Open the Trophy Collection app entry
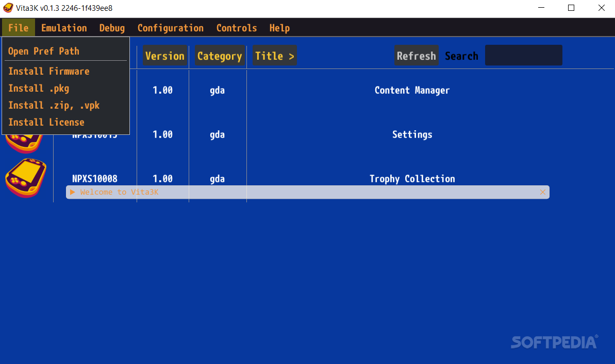This screenshot has width=615, height=364. coord(412,179)
